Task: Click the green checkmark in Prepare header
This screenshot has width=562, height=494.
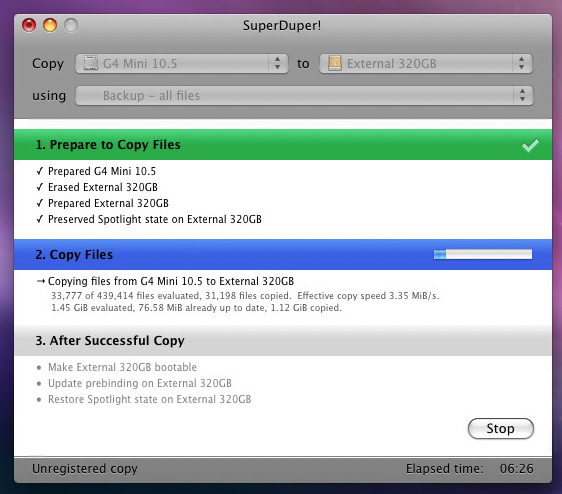Action: point(530,145)
